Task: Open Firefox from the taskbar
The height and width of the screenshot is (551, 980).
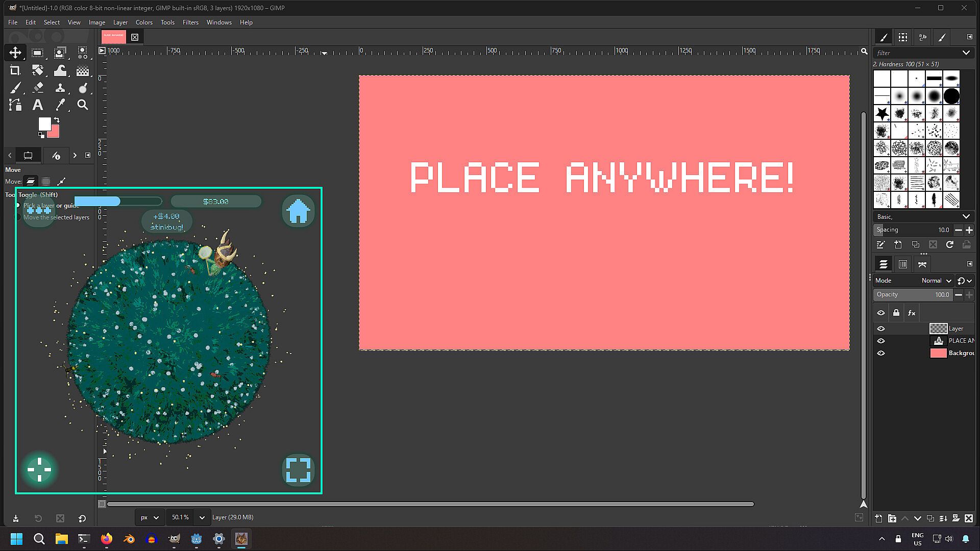Action: tap(107, 539)
